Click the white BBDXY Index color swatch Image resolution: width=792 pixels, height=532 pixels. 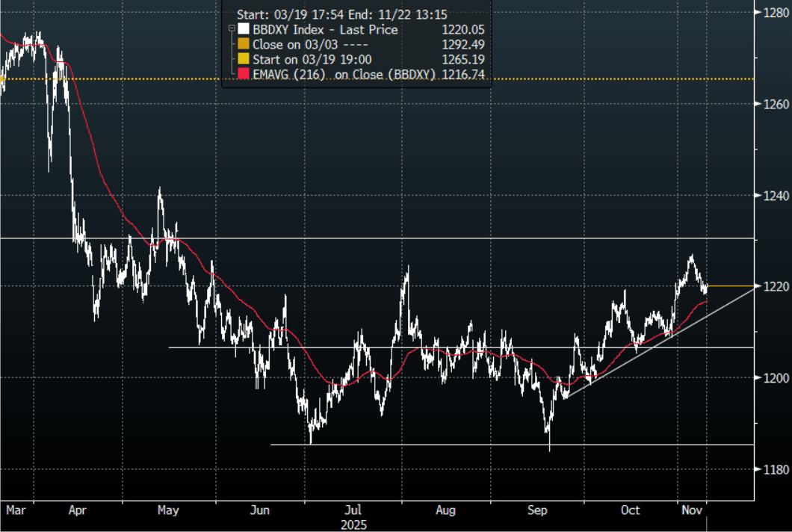[242, 30]
